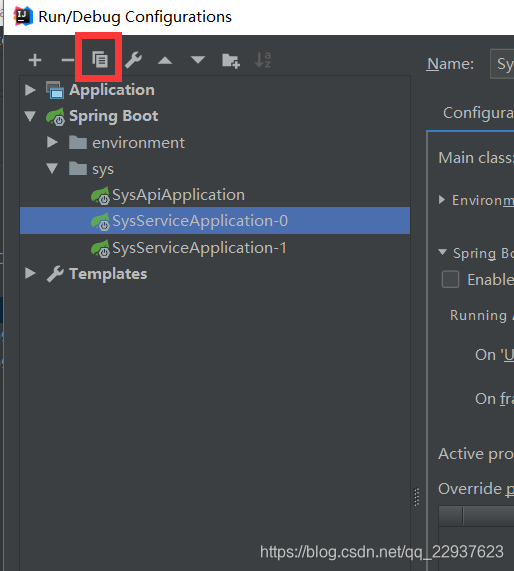Open the Configuration tab
Screen dimensions: 514x571
coord(478,113)
